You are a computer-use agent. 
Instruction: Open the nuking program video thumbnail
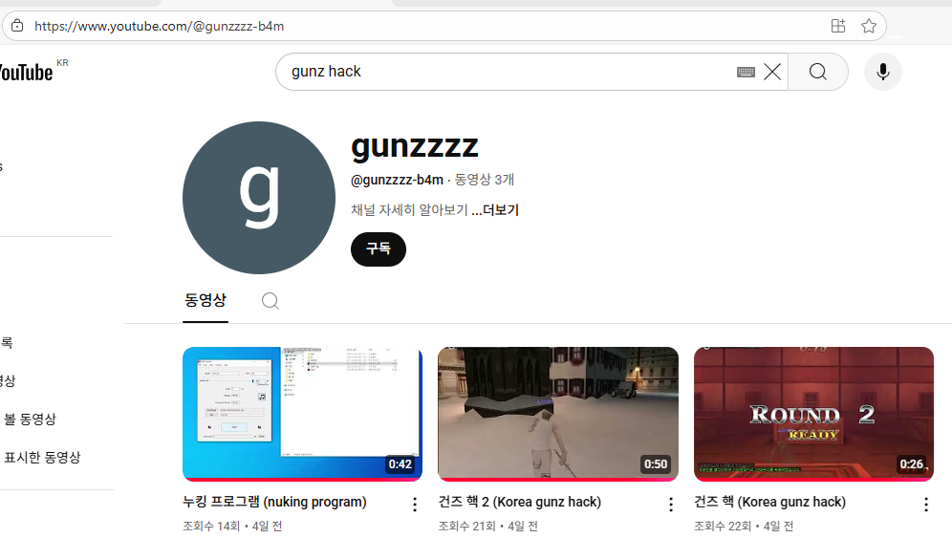(x=302, y=414)
